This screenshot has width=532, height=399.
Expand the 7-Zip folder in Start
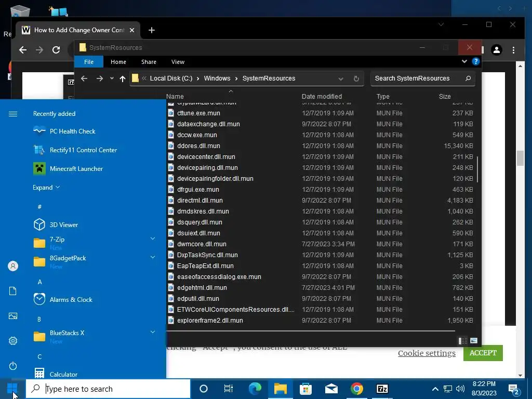[153, 239]
